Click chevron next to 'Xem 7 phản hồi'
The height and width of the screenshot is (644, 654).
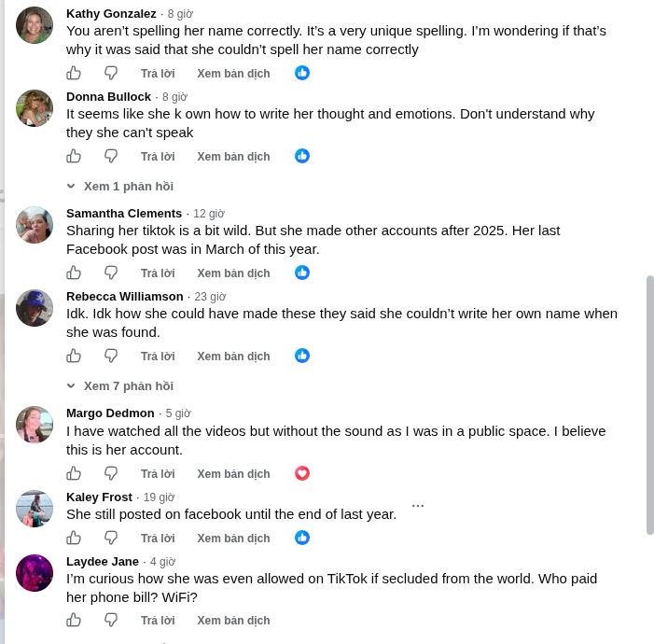pyautogui.click(x=71, y=386)
